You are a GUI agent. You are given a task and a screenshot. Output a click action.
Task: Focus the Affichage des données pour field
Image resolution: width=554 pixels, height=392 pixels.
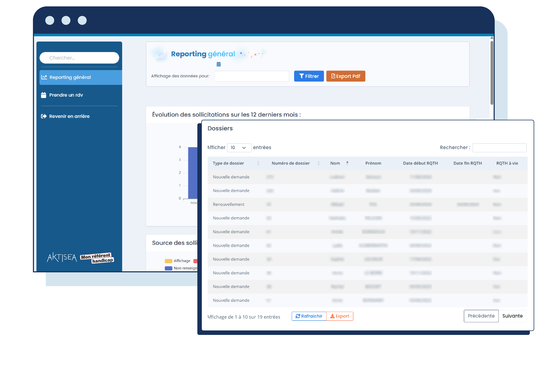coord(252,76)
